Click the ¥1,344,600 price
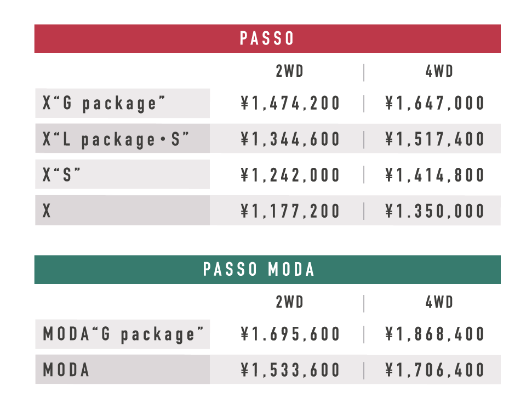The width and height of the screenshot is (526, 420). pos(290,139)
